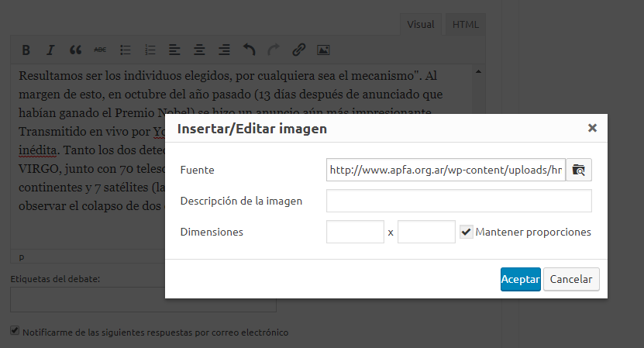Create a numbered list
The width and height of the screenshot is (644, 348).
click(150, 50)
